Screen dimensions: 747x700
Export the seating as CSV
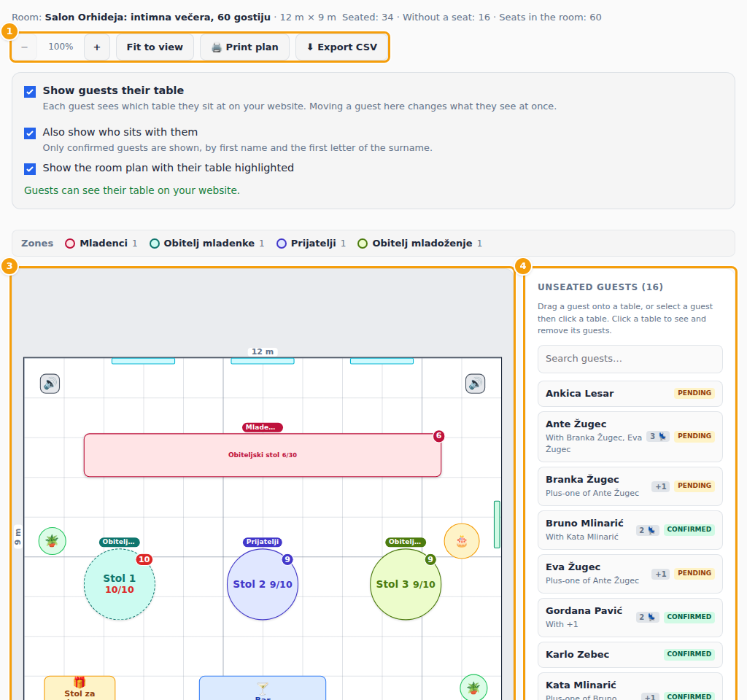click(341, 47)
